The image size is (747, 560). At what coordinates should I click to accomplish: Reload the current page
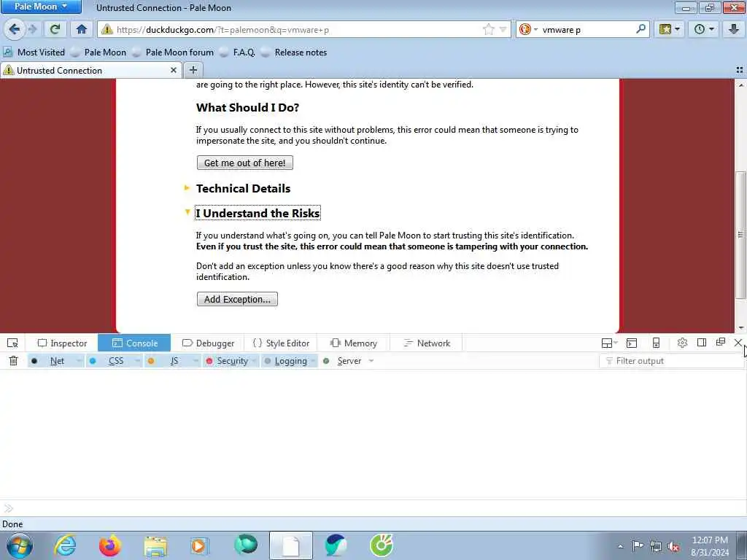(55, 29)
